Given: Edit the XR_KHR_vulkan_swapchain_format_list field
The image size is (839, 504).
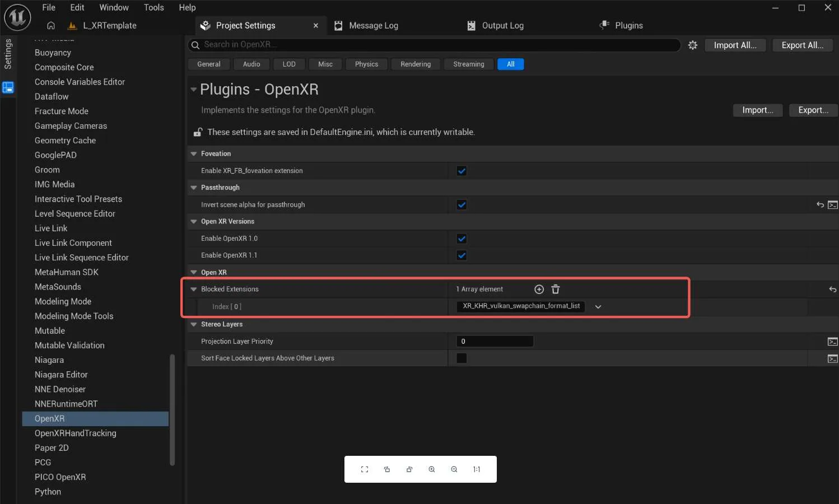Looking at the screenshot, I should click(521, 306).
